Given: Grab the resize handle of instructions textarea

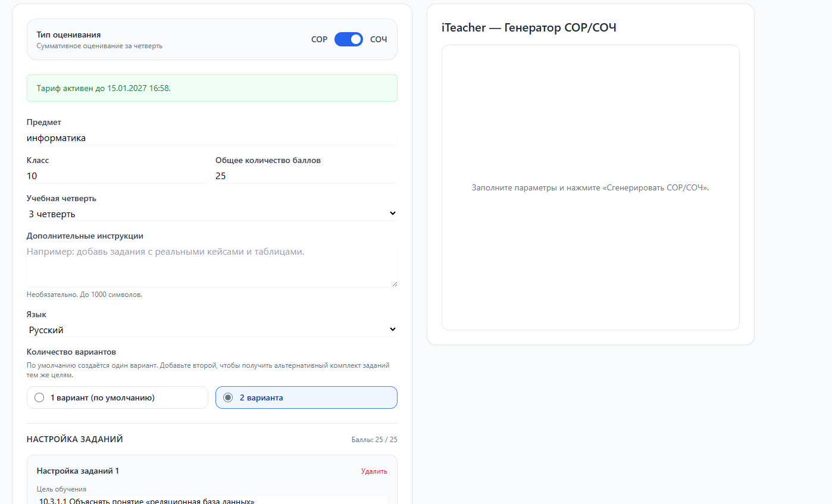Looking at the screenshot, I should point(394,284).
